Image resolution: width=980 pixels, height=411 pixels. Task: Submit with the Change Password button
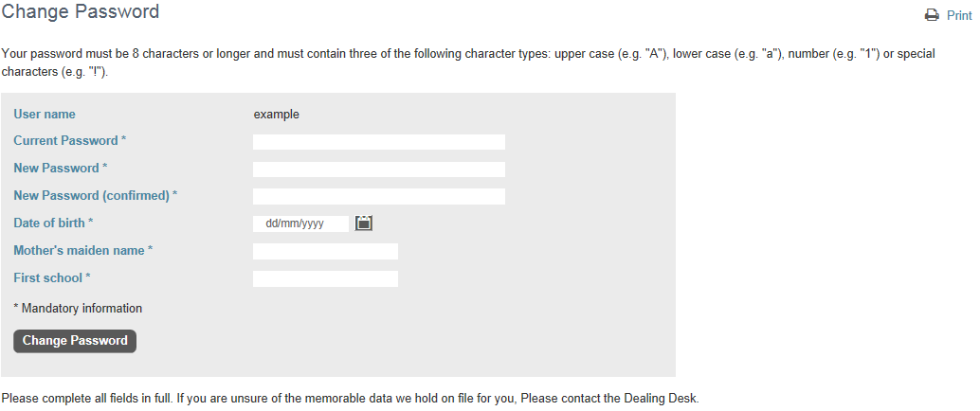pos(75,341)
